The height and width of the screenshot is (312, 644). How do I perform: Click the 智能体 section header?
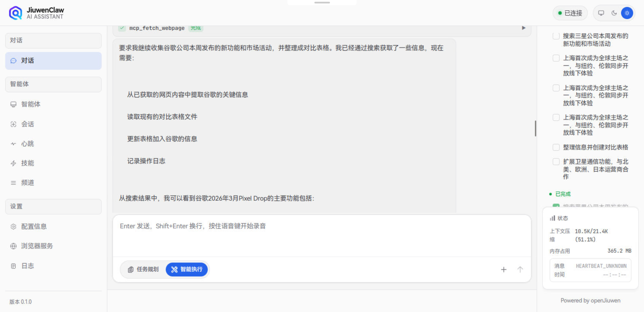pos(53,84)
